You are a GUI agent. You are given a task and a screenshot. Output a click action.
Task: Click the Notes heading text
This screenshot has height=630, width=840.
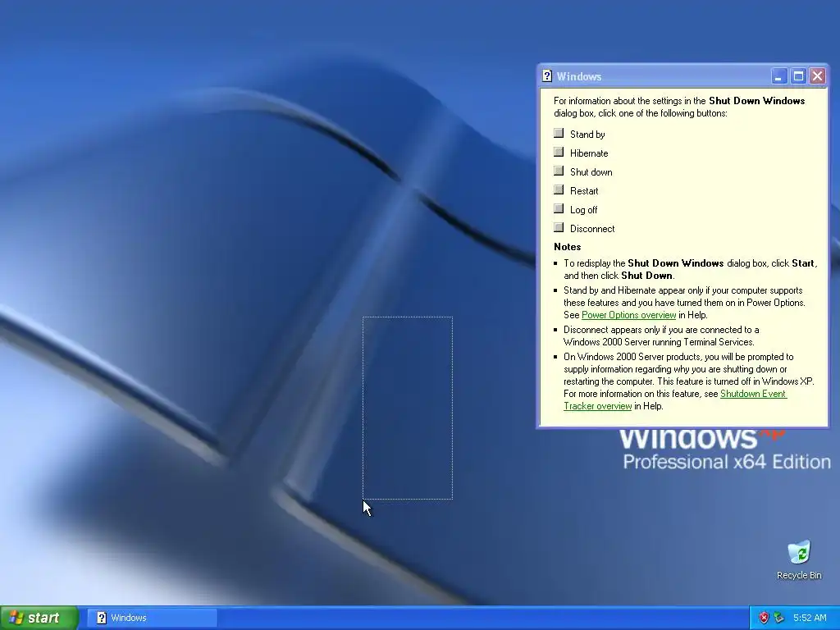tap(568, 247)
